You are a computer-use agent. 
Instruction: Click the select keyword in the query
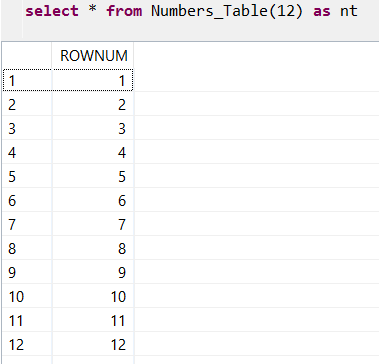(52, 11)
